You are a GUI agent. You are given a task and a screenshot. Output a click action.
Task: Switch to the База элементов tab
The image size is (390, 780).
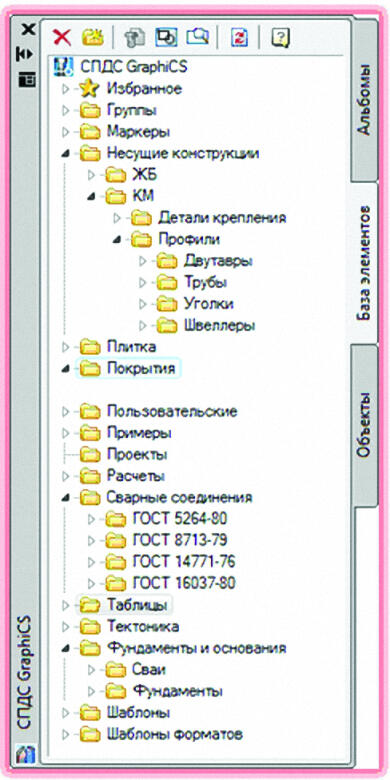click(364, 263)
